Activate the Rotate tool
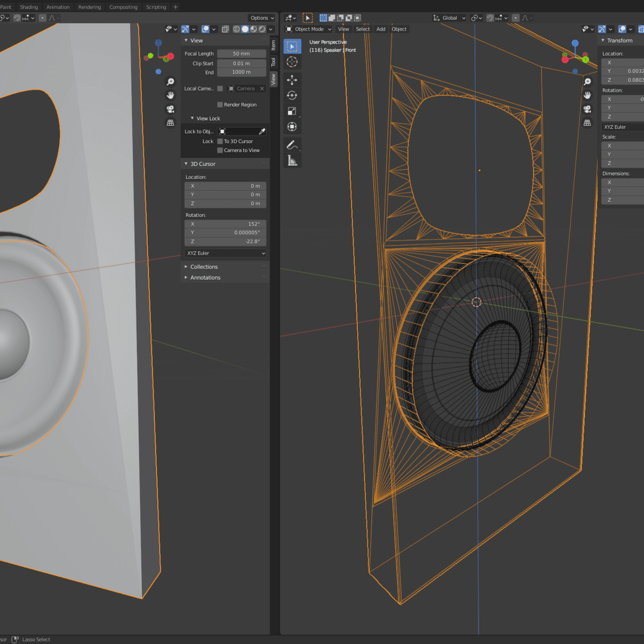This screenshot has height=644, width=644. pyautogui.click(x=292, y=95)
